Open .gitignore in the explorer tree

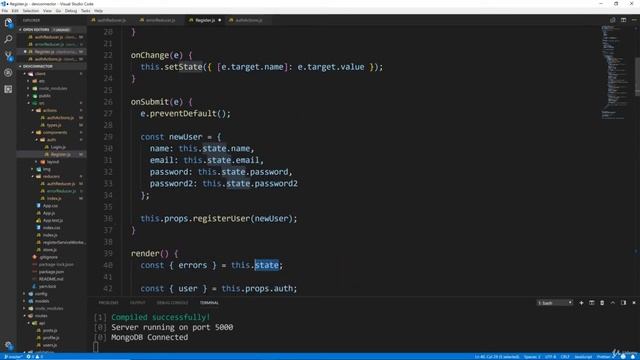49,257
